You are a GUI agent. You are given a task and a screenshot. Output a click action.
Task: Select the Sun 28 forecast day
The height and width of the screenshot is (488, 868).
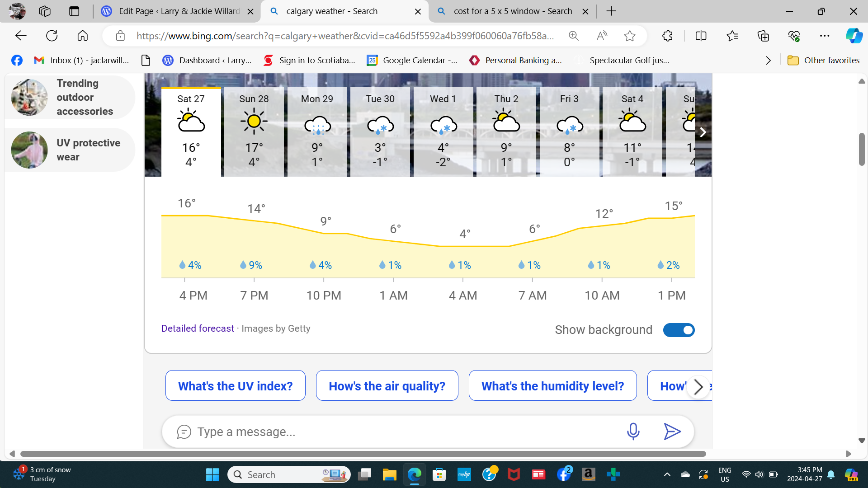pos(254,131)
